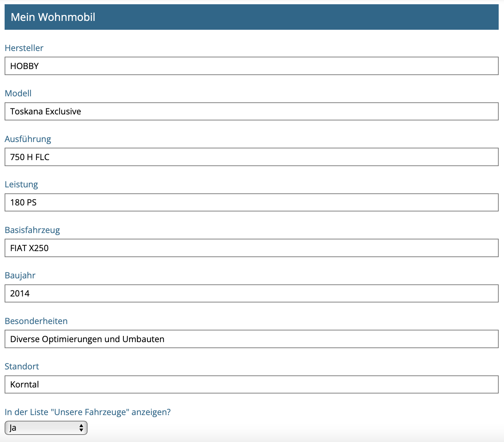Click the Besonderheiten label

36,321
